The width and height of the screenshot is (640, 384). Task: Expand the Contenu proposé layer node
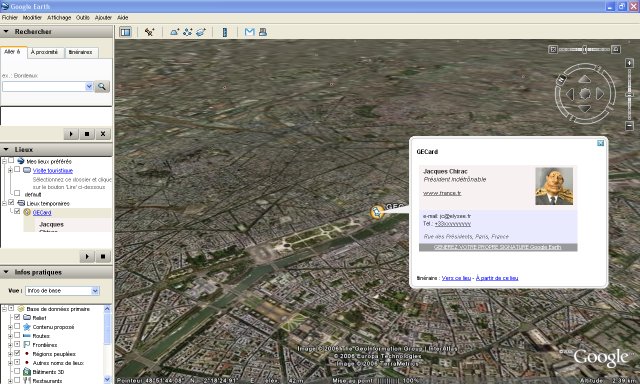(x=10, y=327)
